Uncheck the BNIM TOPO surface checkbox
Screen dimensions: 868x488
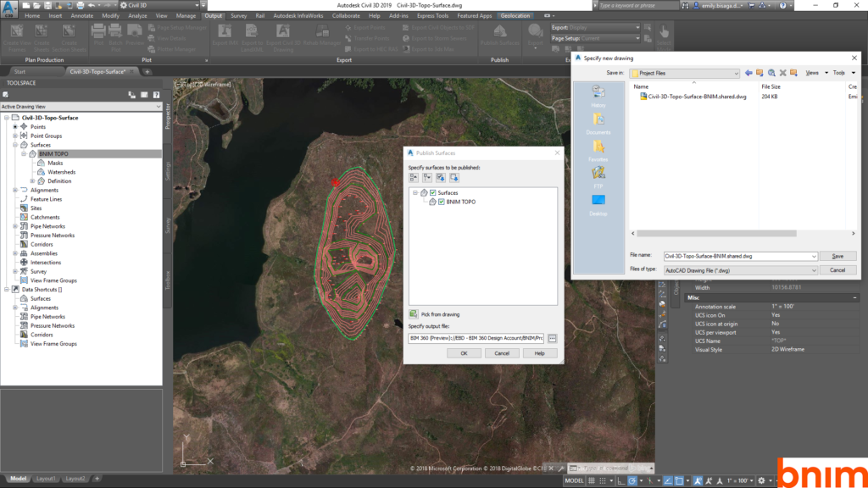pyautogui.click(x=442, y=202)
